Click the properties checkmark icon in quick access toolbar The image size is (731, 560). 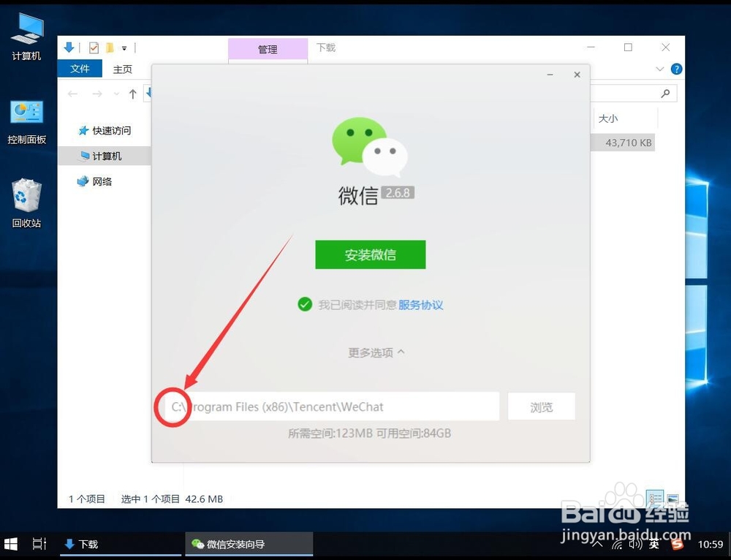tap(94, 48)
